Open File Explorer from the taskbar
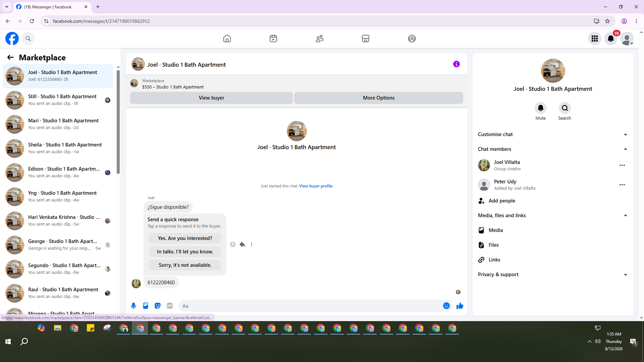Screen dimensions: 644x362 coord(58,328)
